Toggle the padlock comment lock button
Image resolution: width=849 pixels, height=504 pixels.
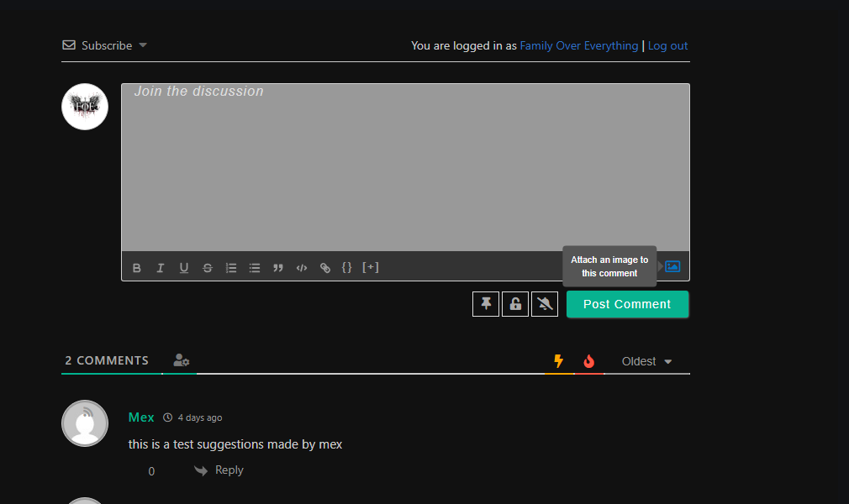(x=515, y=304)
